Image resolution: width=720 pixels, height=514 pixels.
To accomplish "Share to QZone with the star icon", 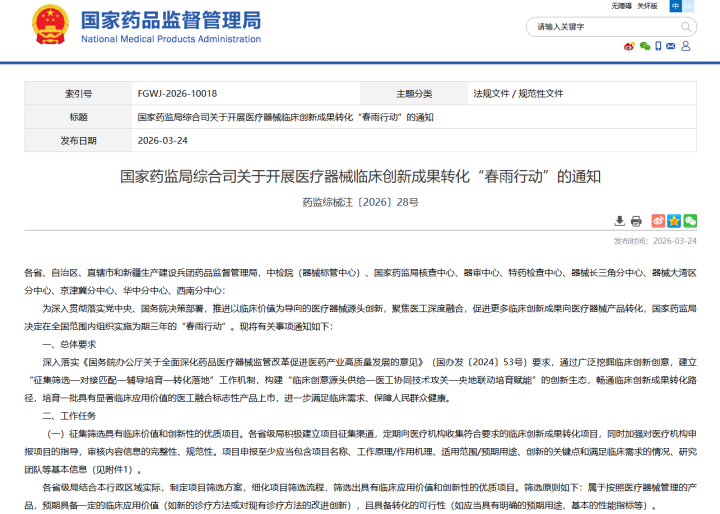I will [x=674, y=221].
